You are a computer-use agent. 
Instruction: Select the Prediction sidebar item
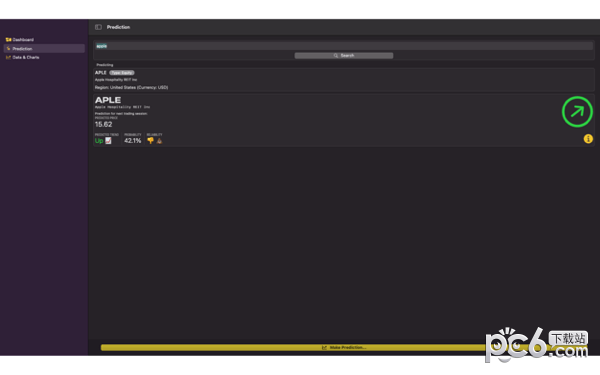[44, 49]
